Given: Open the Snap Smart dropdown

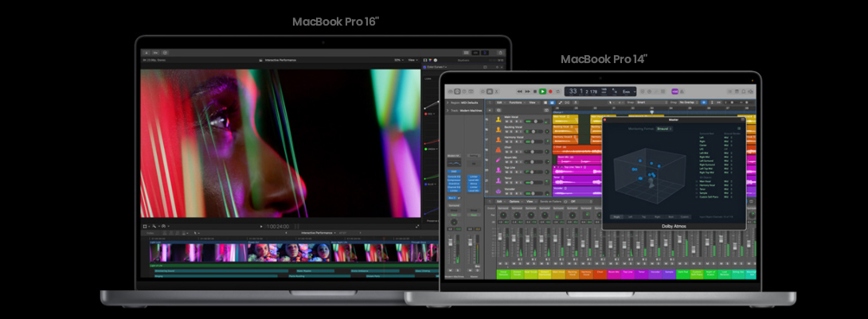Looking at the screenshot, I should click(x=652, y=102).
